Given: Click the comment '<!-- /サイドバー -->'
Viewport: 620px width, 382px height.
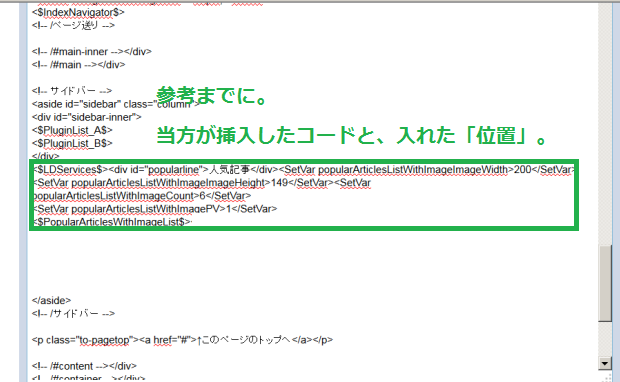Looking at the screenshot, I should [73, 314].
